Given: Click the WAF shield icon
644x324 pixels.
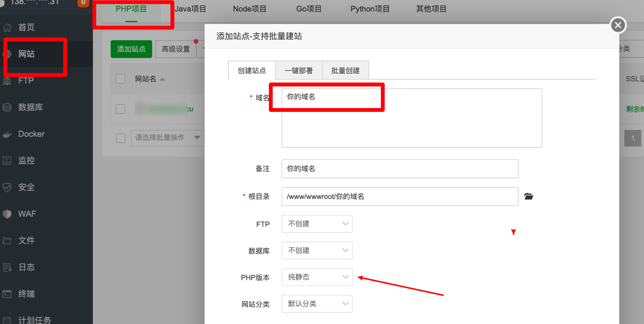Looking at the screenshot, I should pyautogui.click(x=7, y=214).
